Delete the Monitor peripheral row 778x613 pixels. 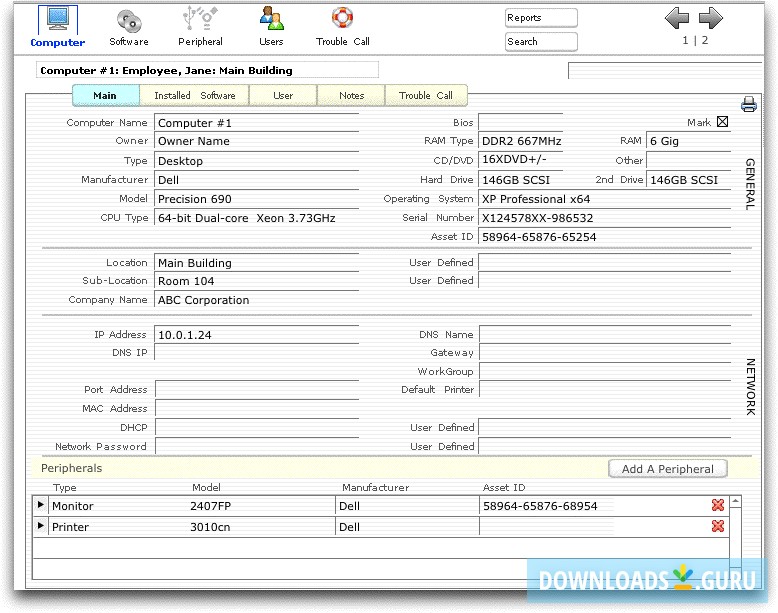click(x=717, y=506)
